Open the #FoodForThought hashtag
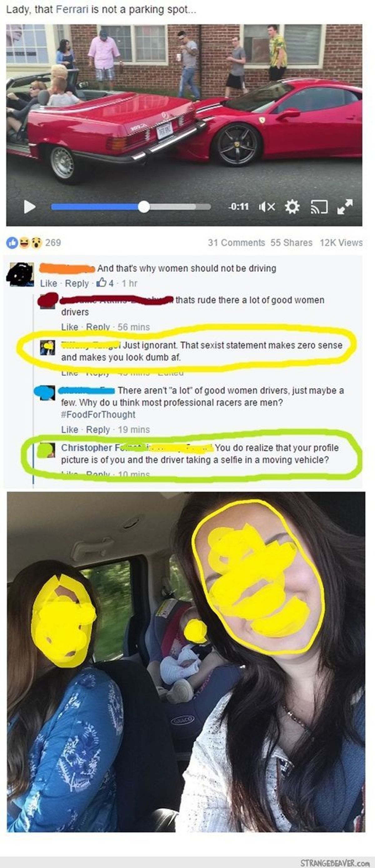Screen dimensions: 375x868 98,415
